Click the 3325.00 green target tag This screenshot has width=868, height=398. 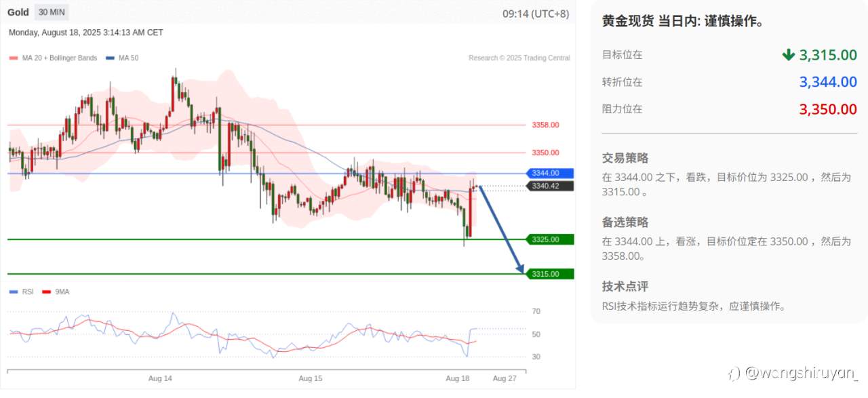point(550,239)
